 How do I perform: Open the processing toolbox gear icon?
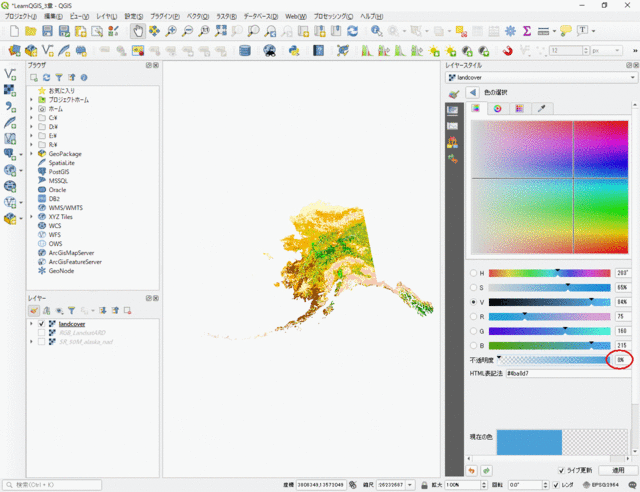tap(510, 31)
